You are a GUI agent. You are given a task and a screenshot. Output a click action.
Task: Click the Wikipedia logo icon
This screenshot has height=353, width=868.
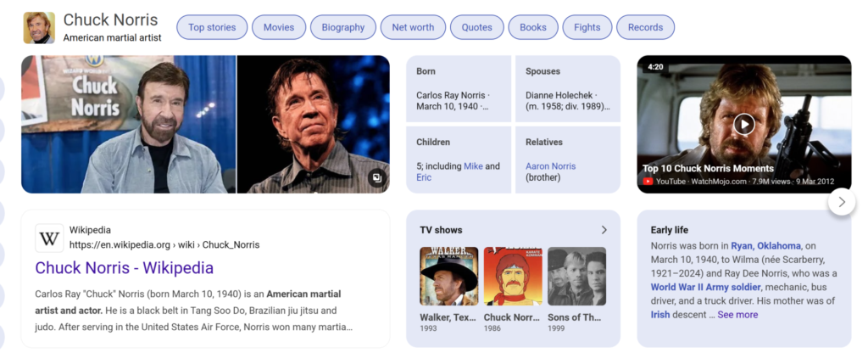[x=49, y=238]
